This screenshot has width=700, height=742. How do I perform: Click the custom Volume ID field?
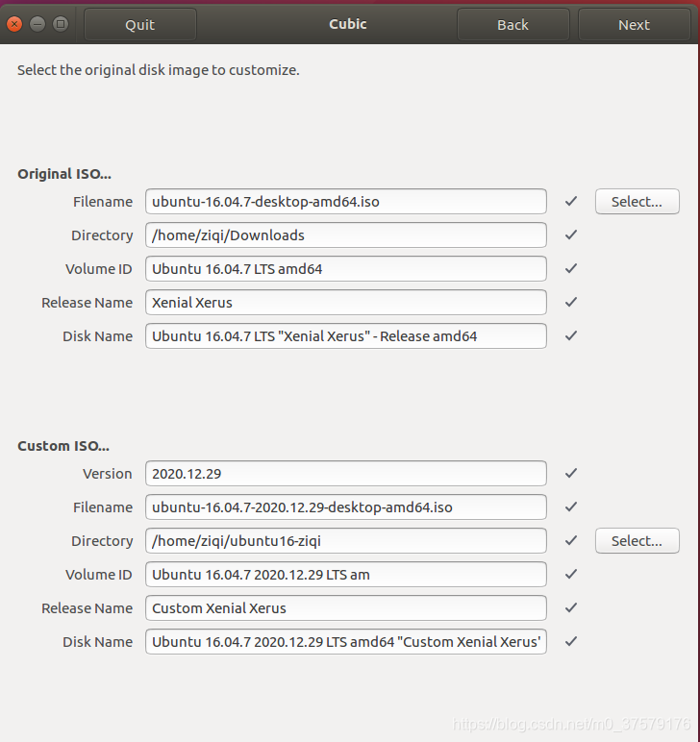tap(346, 575)
